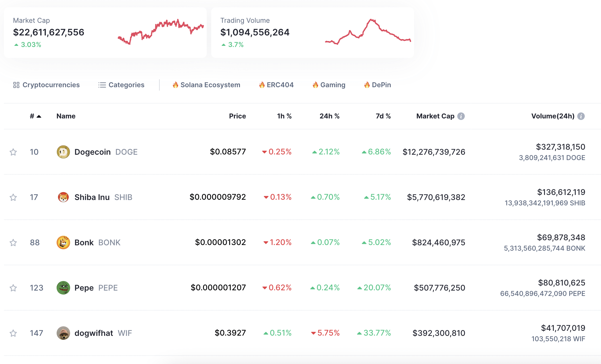Click the Dogecoin coin logo

(x=63, y=152)
